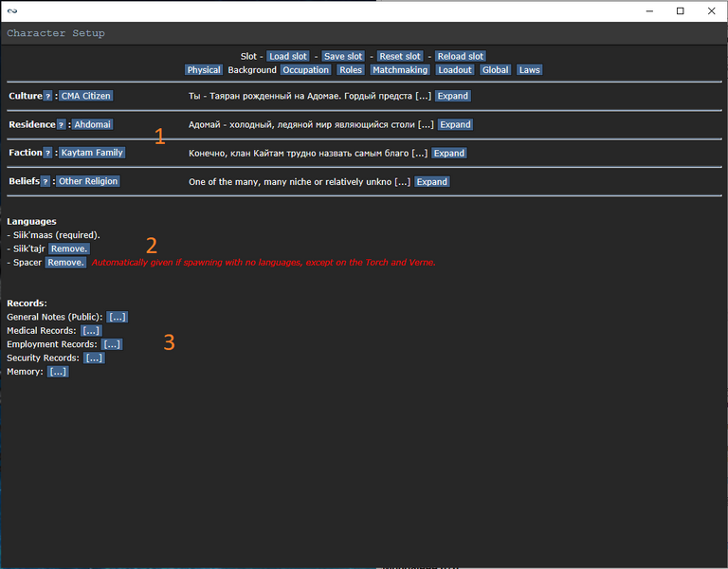Expand the Beliefs description
This screenshot has width=728, height=569.
(x=431, y=181)
